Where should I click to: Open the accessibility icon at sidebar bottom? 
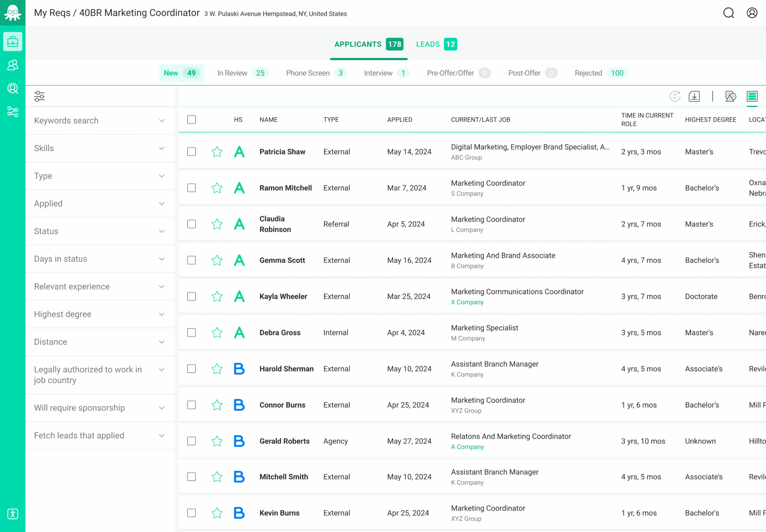point(13,514)
